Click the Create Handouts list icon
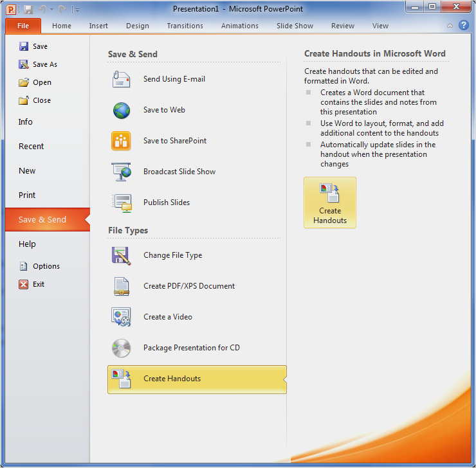This screenshot has height=468, width=476. pos(121,379)
